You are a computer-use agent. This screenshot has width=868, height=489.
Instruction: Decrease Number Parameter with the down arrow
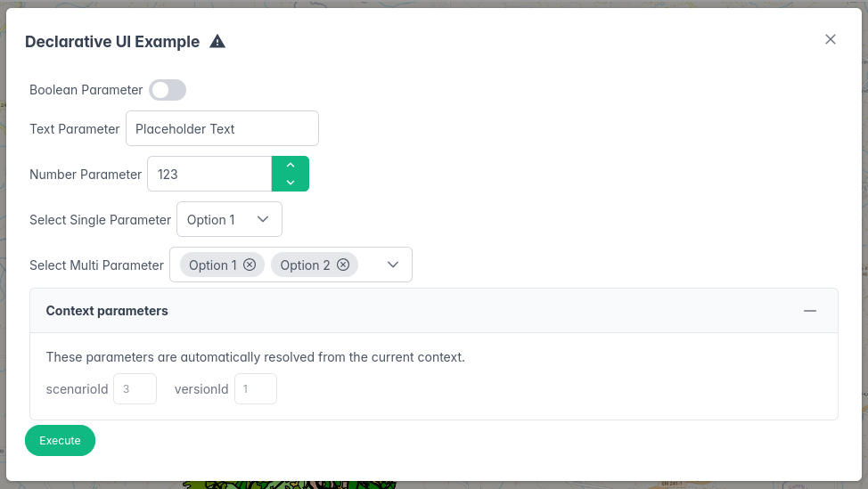(x=291, y=183)
